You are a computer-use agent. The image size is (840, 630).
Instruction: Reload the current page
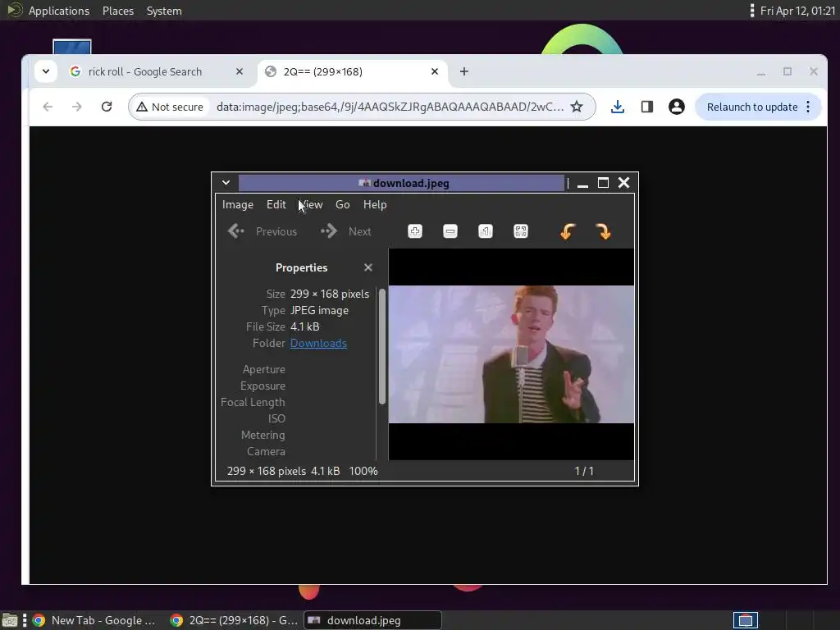click(x=107, y=107)
